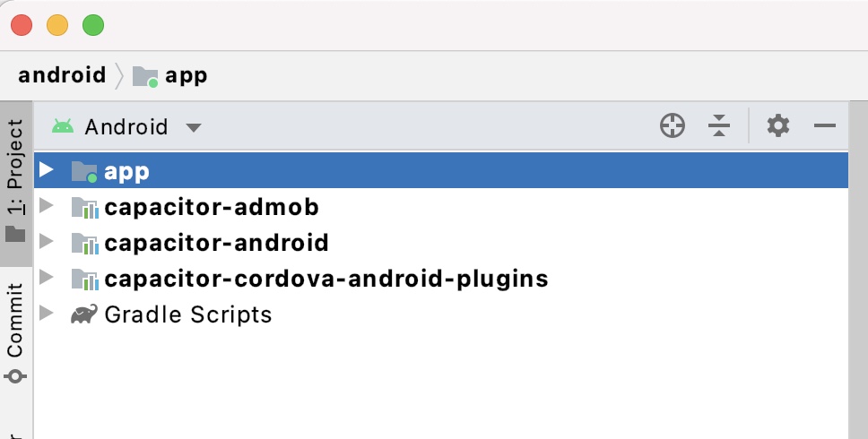Screen dimensions: 868x439
Task: Collapse all tree nodes icon
Action: [x=718, y=126]
